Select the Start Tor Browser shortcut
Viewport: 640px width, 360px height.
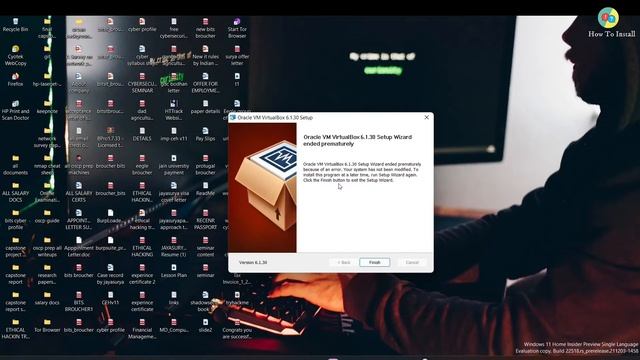(237, 29)
